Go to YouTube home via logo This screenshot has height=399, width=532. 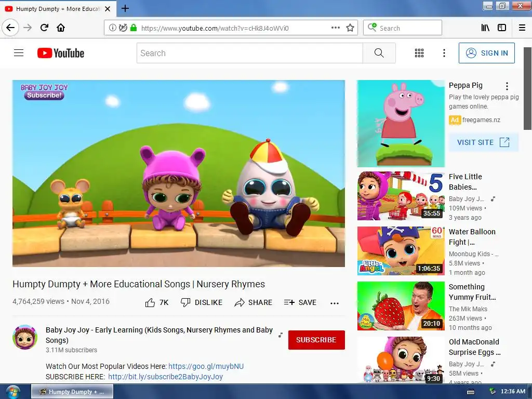pyautogui.click(x=61, y=53)
